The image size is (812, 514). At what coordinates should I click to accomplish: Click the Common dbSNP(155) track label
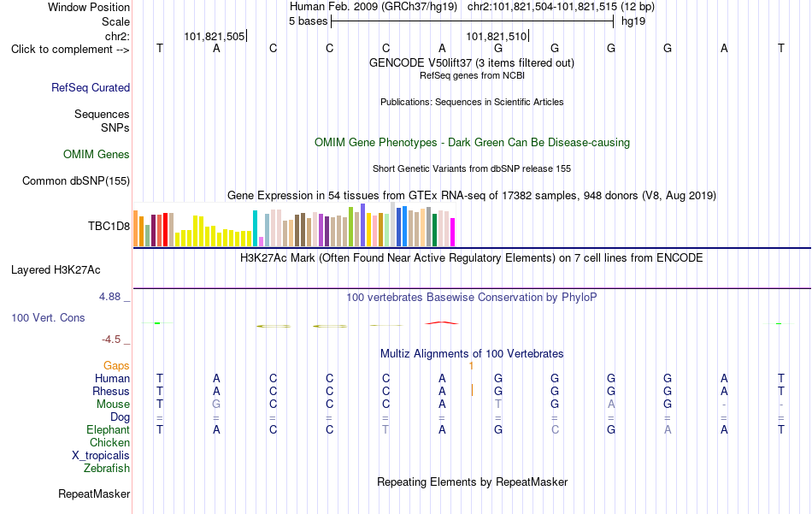click(76, 180)
